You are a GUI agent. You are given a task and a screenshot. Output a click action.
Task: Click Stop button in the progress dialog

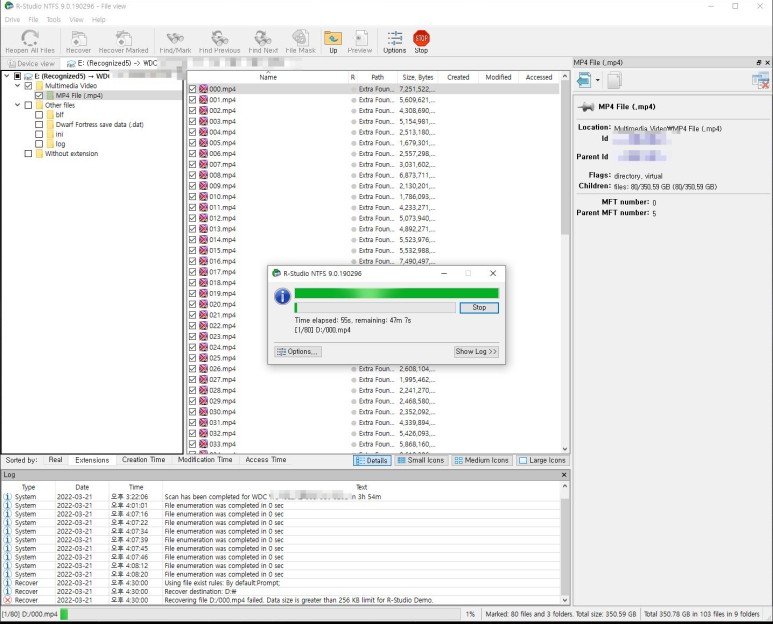coord(479,308)
